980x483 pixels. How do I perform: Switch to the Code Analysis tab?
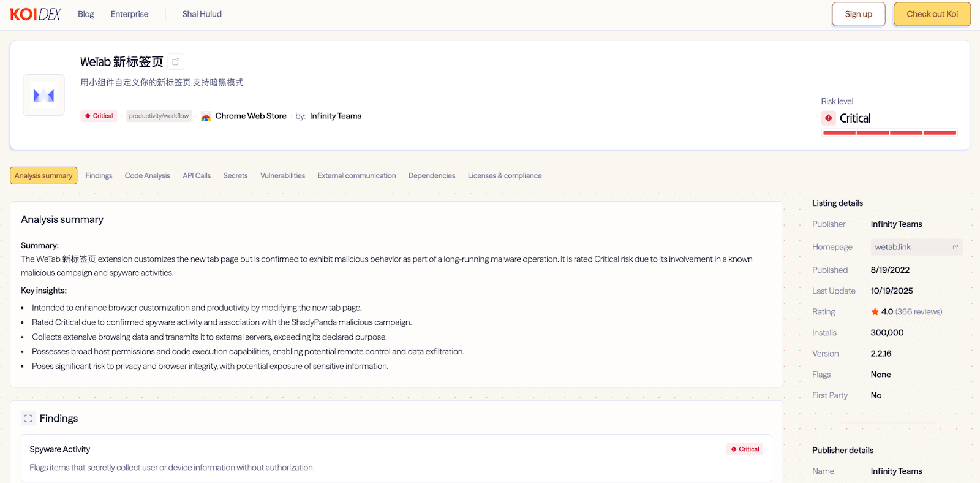[147, 175]
